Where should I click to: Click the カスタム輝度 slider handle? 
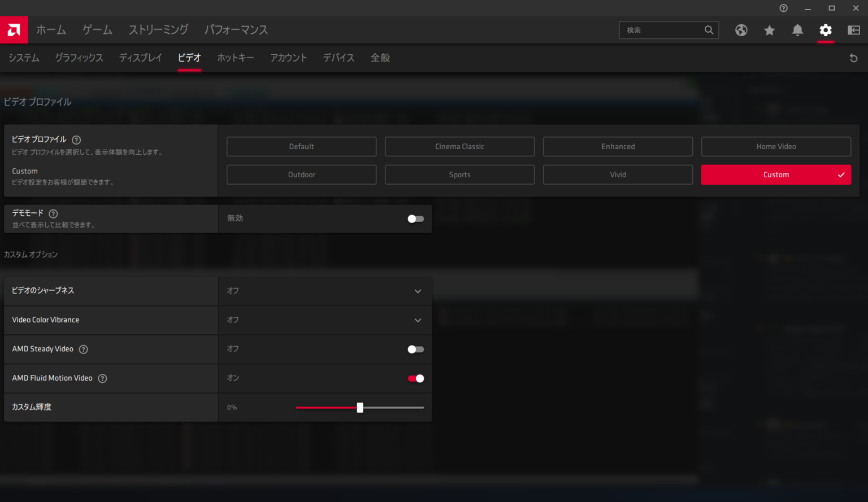click(360, 408)
